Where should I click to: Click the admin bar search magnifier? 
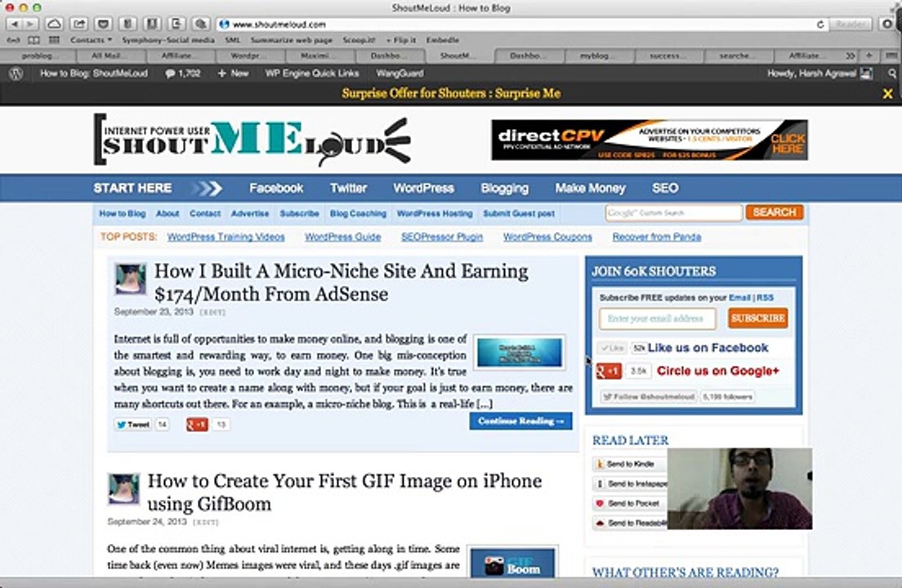(891, 73)
